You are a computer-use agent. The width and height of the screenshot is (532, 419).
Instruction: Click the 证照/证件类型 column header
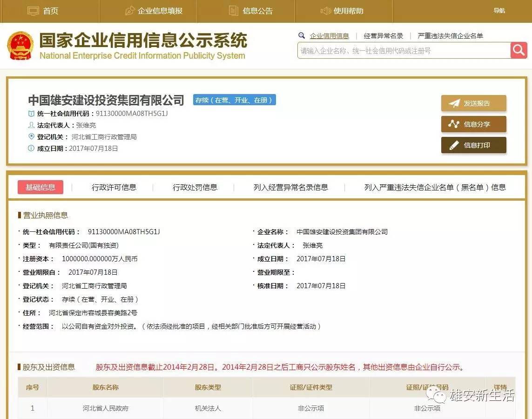311,387
